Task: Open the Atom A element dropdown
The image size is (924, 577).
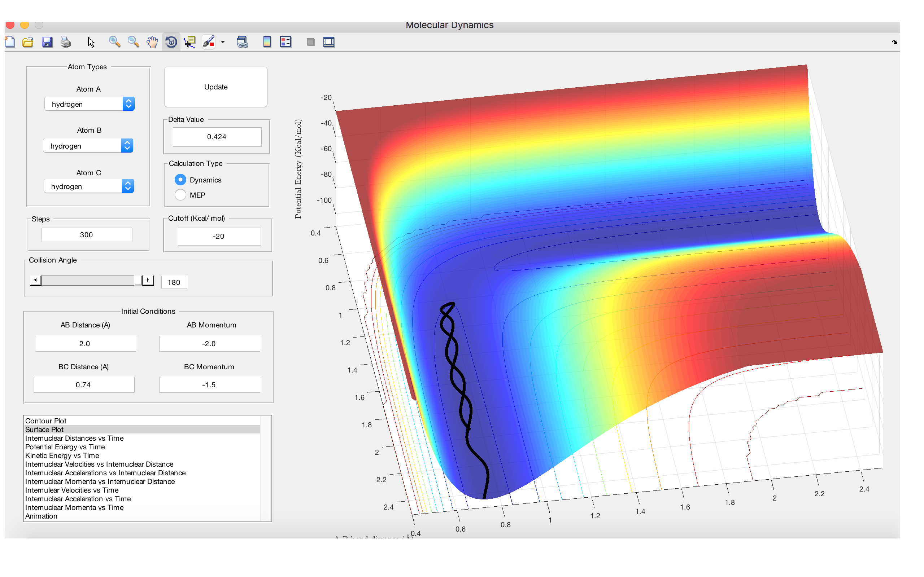Action: [x=128, y=104]
